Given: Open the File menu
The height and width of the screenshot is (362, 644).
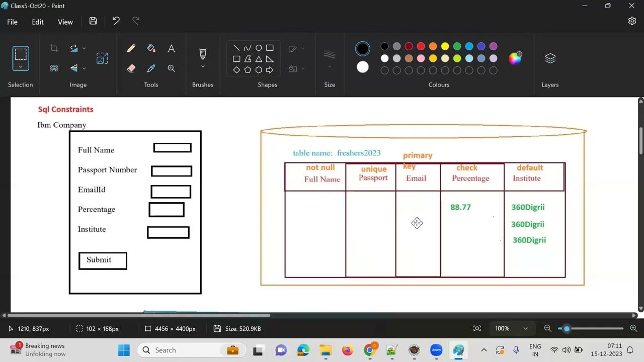Looking at the screenshot, I should pyautogui.click(x=12, y=22).
